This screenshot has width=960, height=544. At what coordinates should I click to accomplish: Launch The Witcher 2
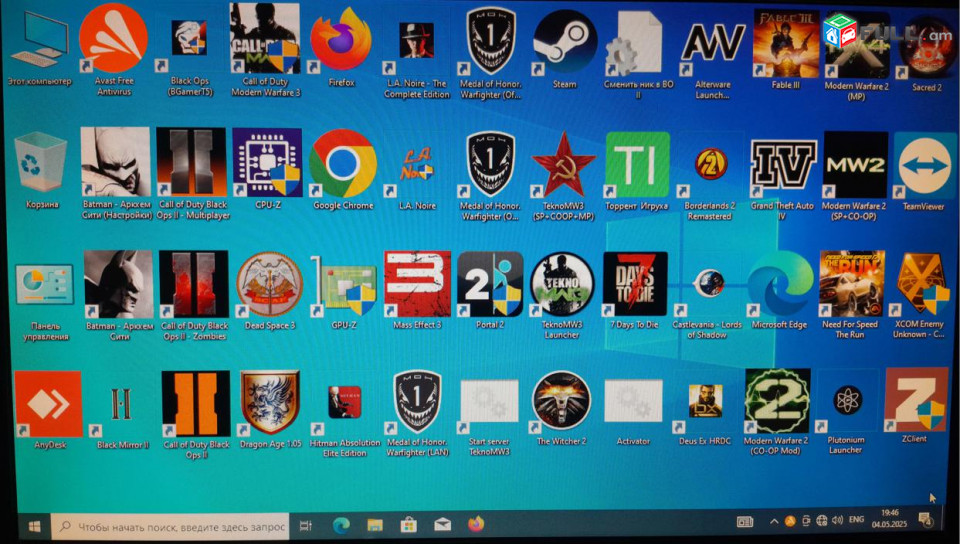point(561,401)
